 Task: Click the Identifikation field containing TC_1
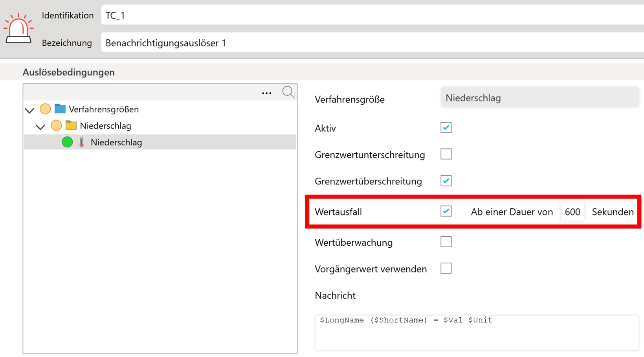pos(372,15)
